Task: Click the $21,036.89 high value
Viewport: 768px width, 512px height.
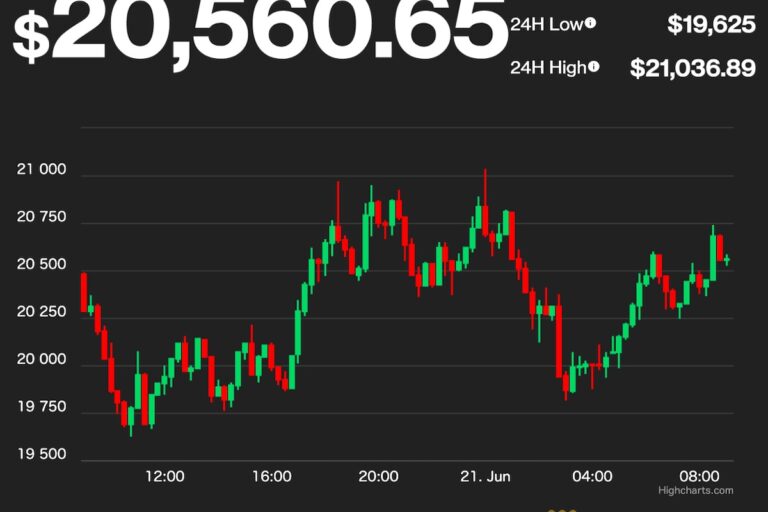Action: [693, 68]
